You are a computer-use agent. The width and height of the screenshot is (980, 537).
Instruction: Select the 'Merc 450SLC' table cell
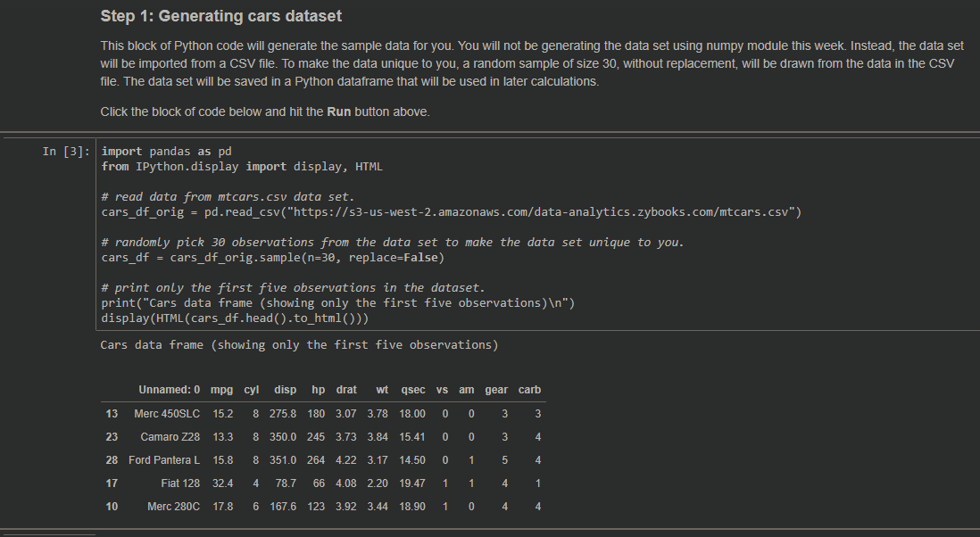pos(167,414)
